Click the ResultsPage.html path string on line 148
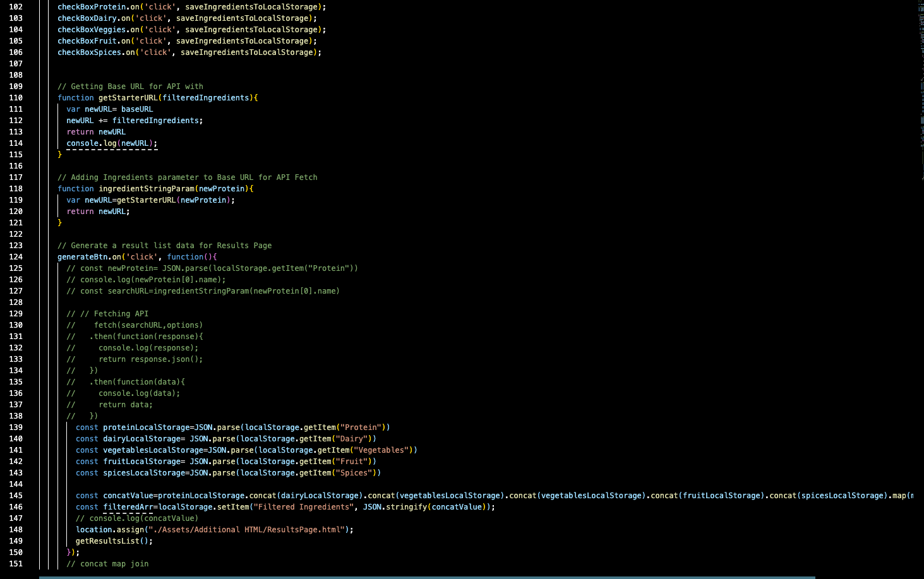 coord(247,529)
